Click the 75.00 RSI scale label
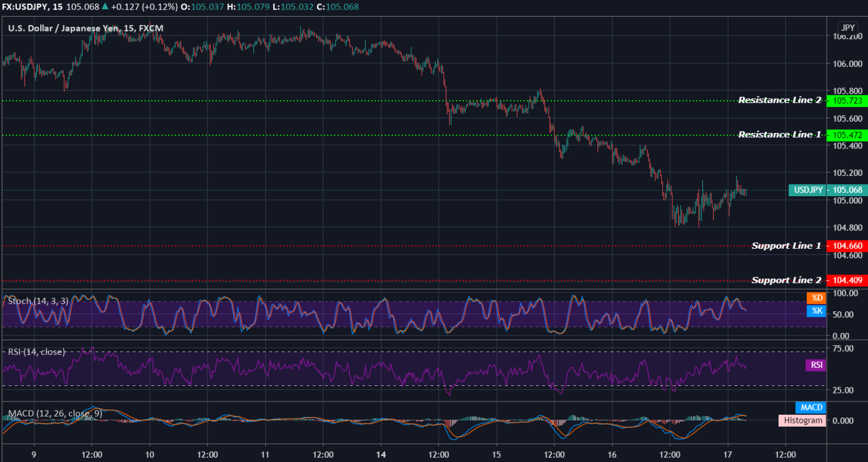This screenshot has width=868, height=462. (x=843, y=348)
